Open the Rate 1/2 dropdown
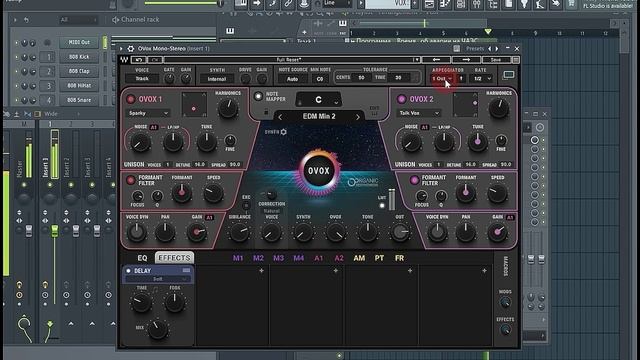The height and width of the screenshot is (360, 640). [482, 78]
